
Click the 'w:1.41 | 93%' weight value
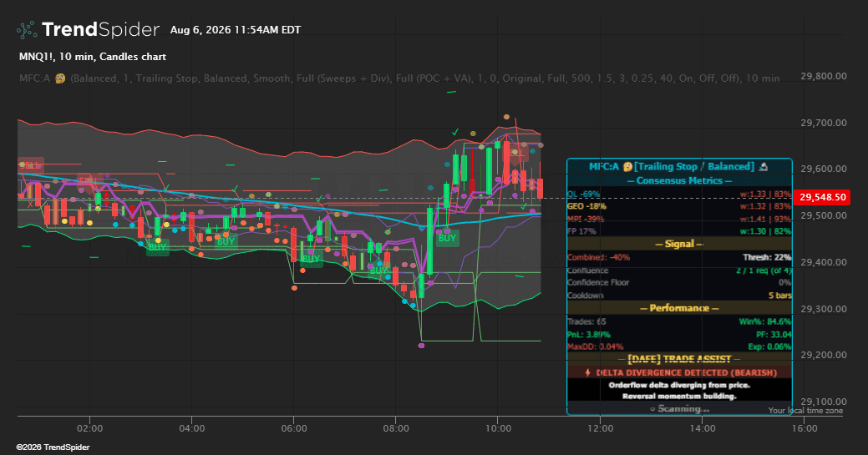(x=765, y=219)
